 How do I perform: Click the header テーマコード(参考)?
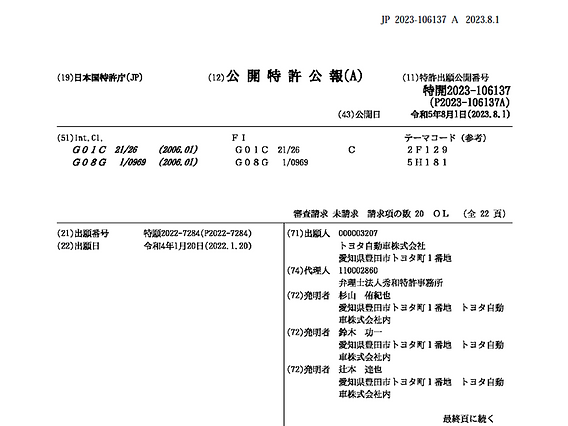[445, 138]
